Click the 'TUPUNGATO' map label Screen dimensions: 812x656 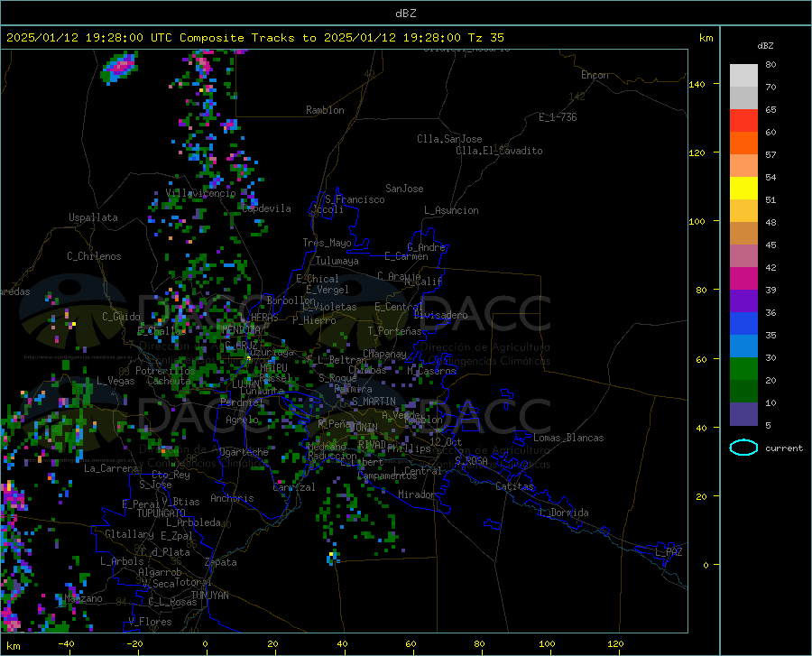161,513
